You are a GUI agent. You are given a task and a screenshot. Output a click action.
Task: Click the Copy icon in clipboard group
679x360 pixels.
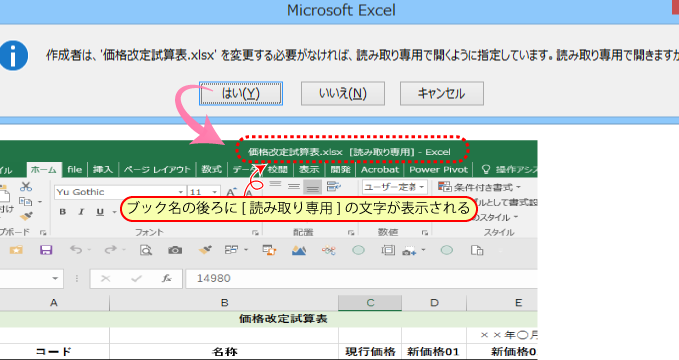[26, 201]
